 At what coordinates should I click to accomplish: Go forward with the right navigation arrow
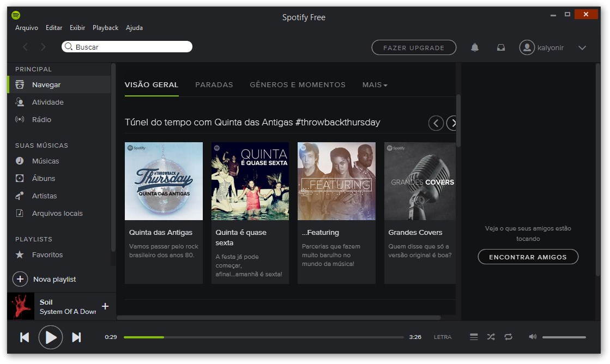43,47
